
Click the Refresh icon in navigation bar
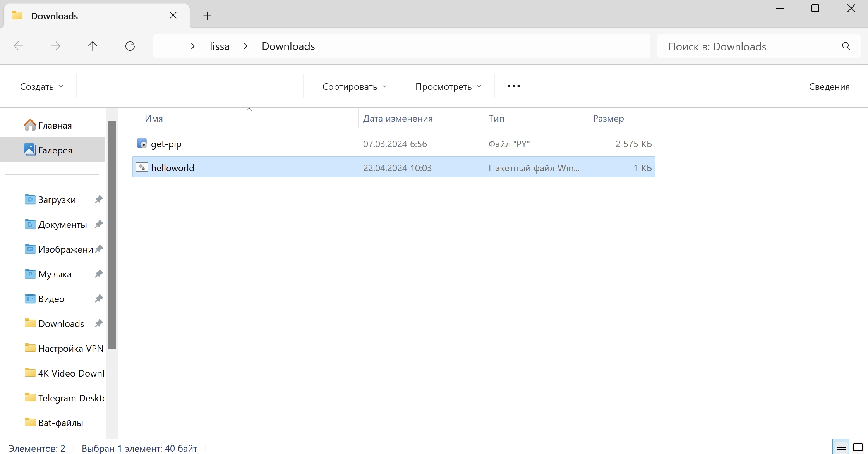pyautogui.click(x=130, y=46)
